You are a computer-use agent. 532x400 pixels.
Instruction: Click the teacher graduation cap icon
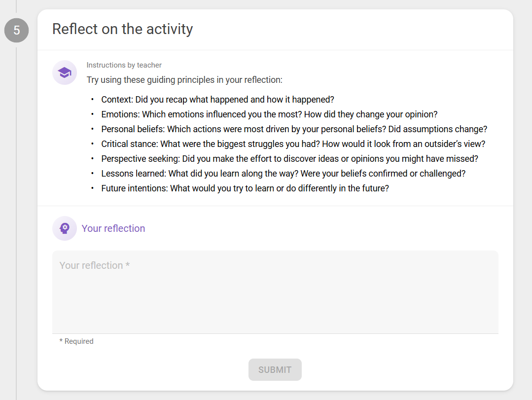(65, 73)
